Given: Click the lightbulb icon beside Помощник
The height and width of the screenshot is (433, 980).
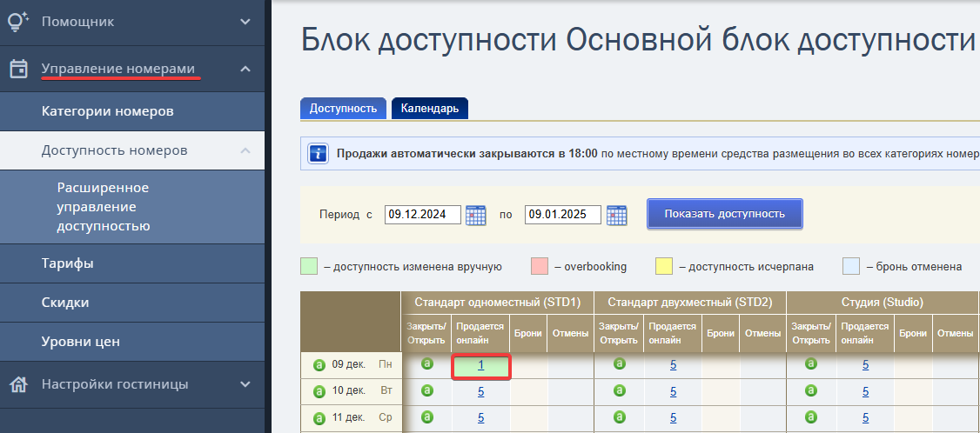Looking at the screenshot, I should 18,21.
